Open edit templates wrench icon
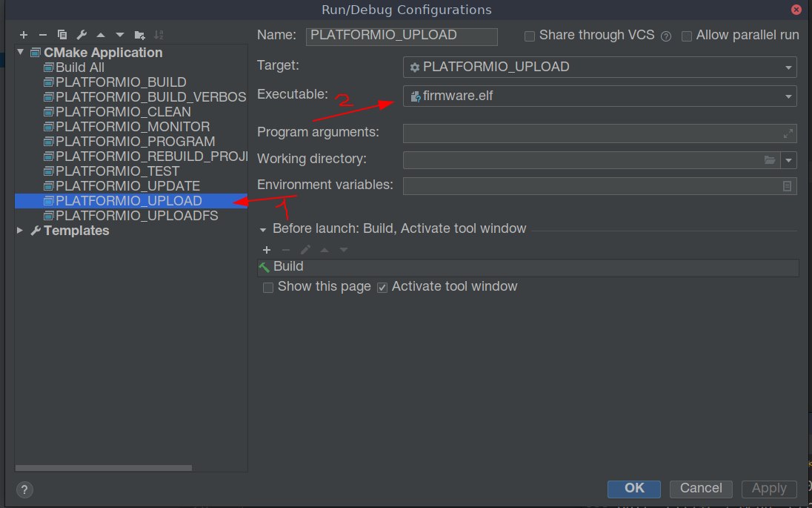Screen dimensions: 812x508 point(81,35)
